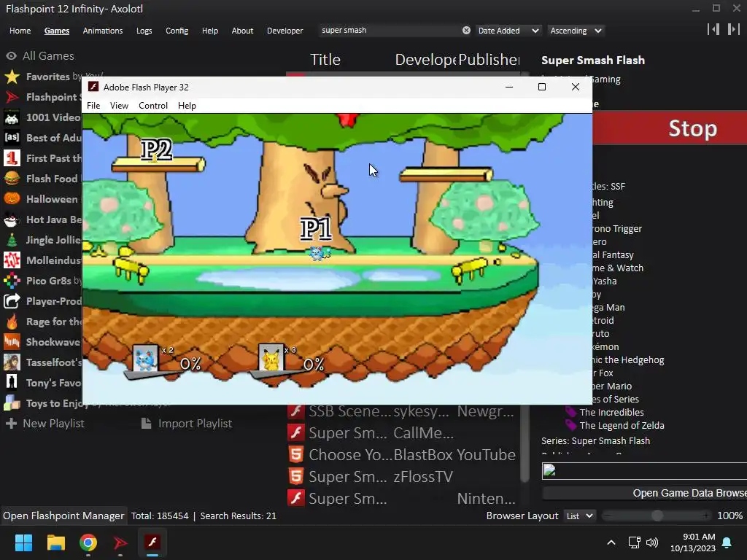This screenshot has width=747, height=560.
Task: Open the Best of Adult Swim icon
Action: (x=12, y=138)
